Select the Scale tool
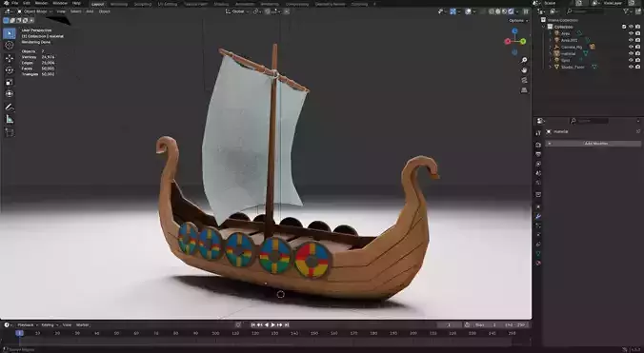The height and width of the screenshot is (353, 644). 9,82
